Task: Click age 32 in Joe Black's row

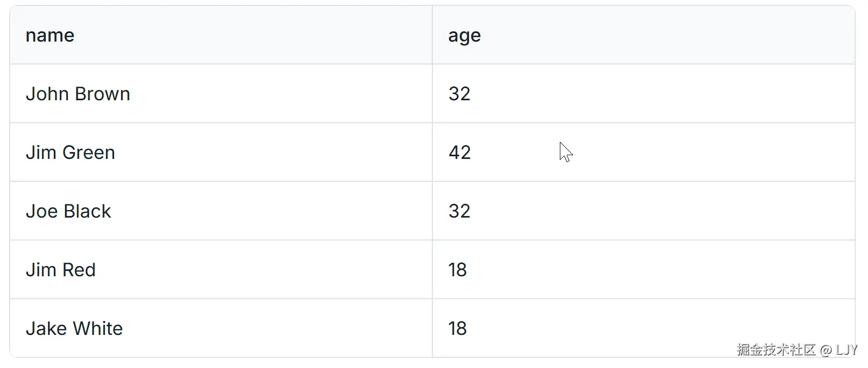Action: coord(459,211)
